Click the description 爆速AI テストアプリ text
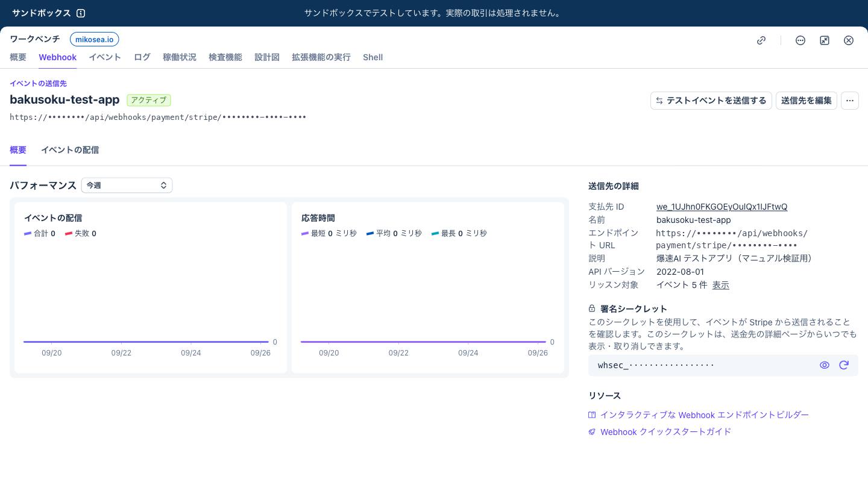 (734, 258)
